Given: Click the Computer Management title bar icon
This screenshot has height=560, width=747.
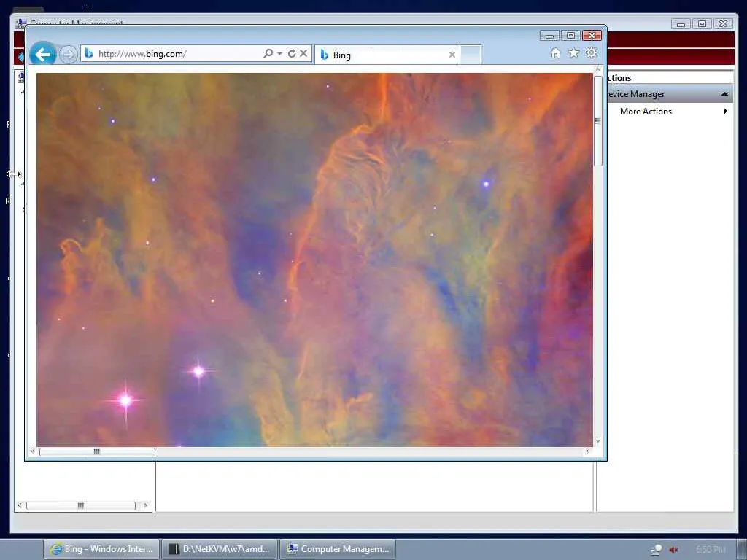Looking at the screenshot, I should (x=20, y=23).
